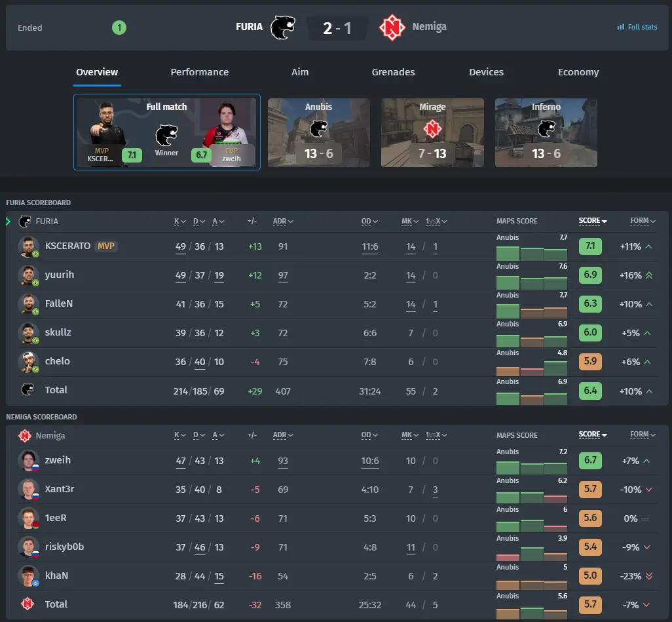Select the Overview tab
This screenshot has width=672, height=622.
[97, 72]
